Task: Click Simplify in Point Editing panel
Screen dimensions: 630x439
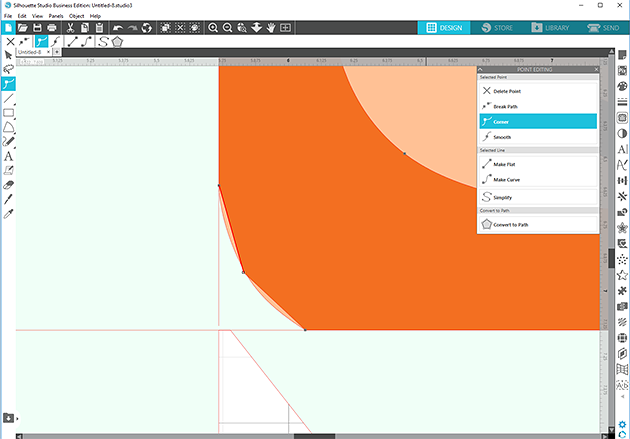Action: [538, 197]
